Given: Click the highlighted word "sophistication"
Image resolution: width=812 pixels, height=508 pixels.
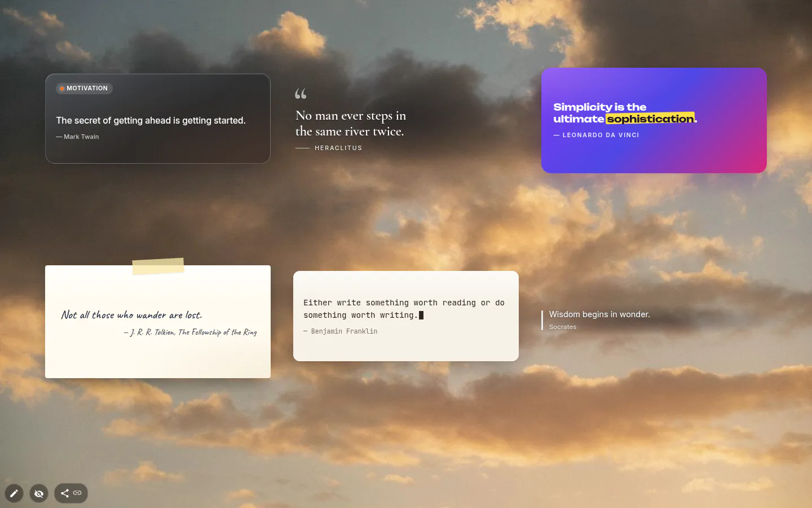Looking at the screenshot, I should point(650,119).
